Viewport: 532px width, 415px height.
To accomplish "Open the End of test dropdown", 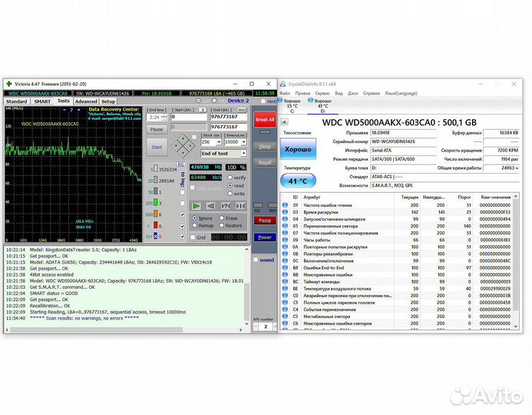I will 243,153.
